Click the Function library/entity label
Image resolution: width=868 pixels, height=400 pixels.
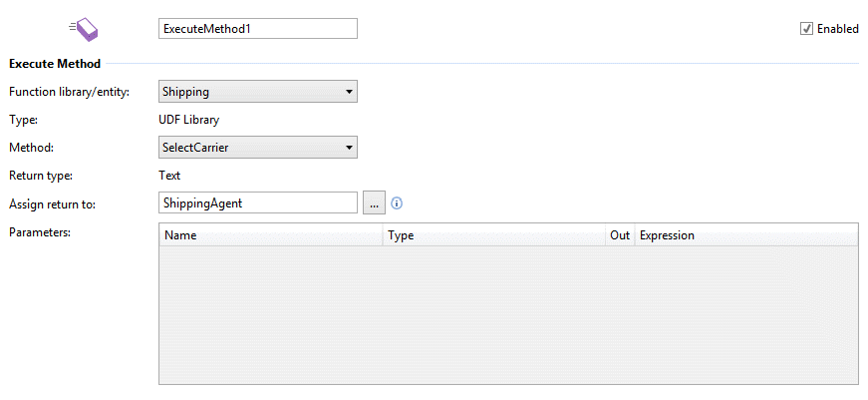pyautogui.click(x=70, y=92)
